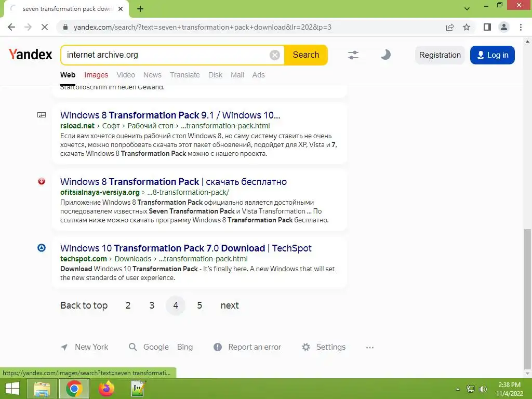Image resolution: width=532 pixels, height=399 pixels.
Task: Open Windows 8 Transformation Pack 9.1 result
Action: 170,115
